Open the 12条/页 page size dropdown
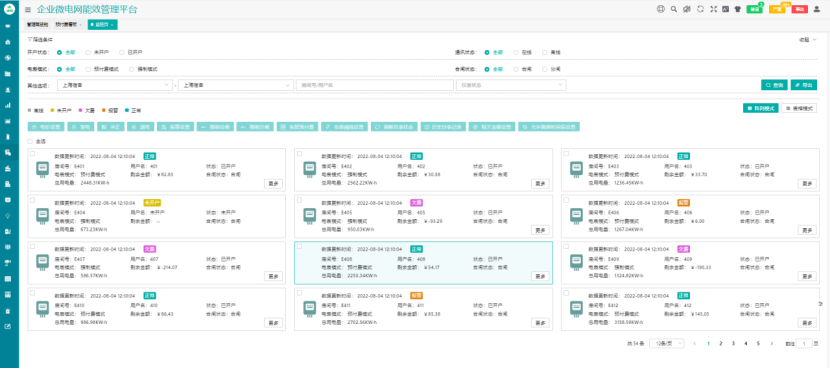This screenshot has height=369, width=830. pyautogui.click(x=666, y=343)
